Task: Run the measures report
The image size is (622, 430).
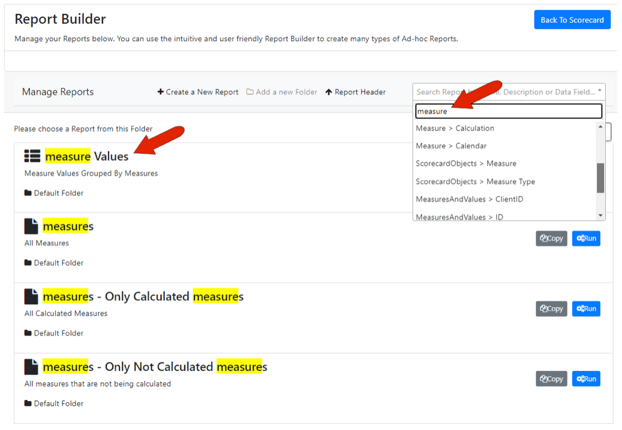Action: (x=586, y=239)
